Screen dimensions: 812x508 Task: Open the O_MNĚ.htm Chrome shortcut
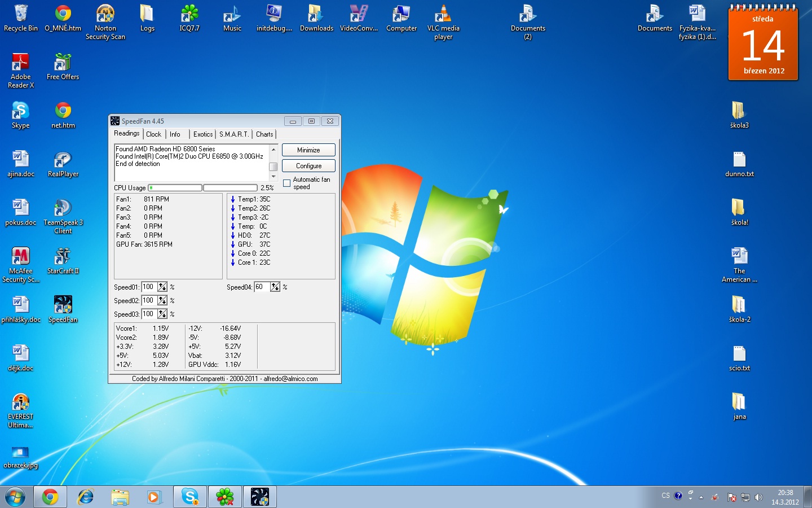63,18
